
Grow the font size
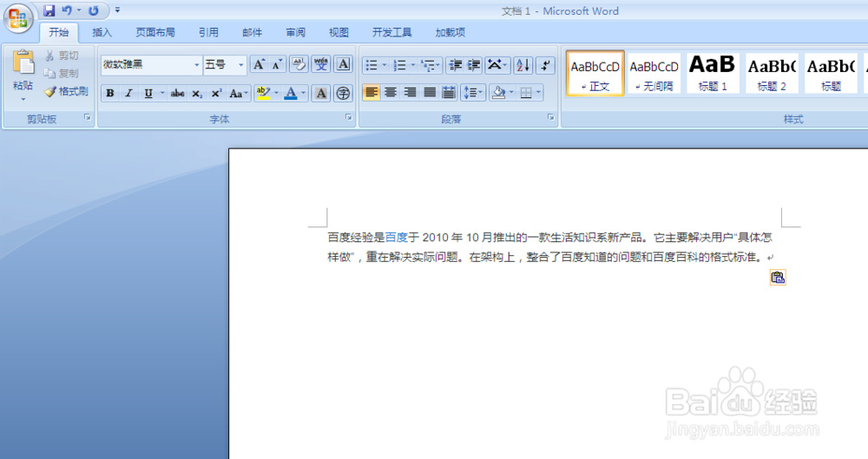[x=259, y=65]
